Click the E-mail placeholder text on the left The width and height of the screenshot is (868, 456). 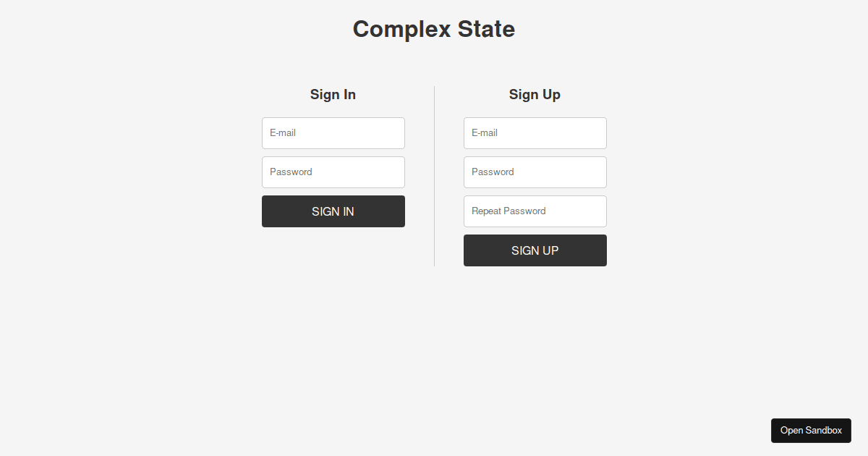click(x=281, y=132)
